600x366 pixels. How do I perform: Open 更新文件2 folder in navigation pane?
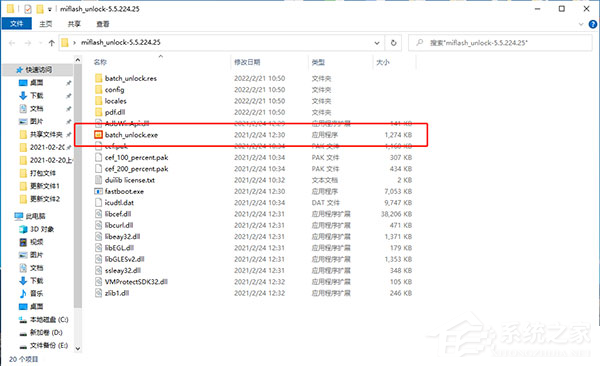(x=45, y=199)
